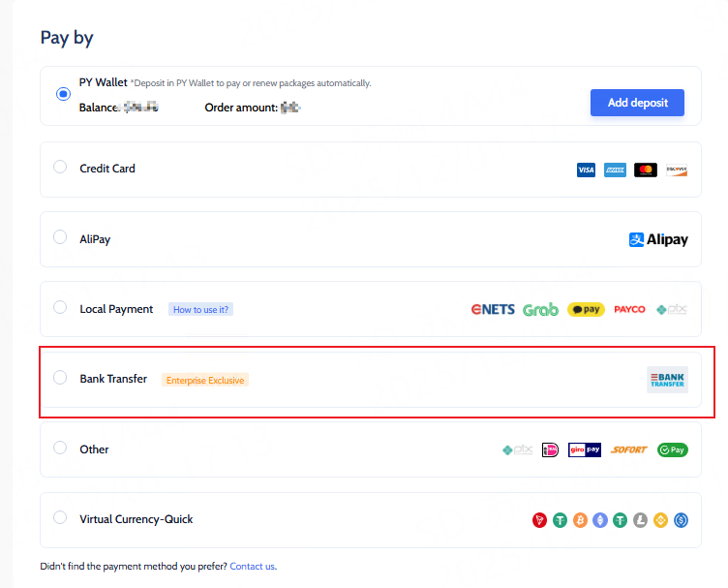The height and width of the screenshot is (588, 728).
Task: Choose Credit Card payment option
Action: 60,167
